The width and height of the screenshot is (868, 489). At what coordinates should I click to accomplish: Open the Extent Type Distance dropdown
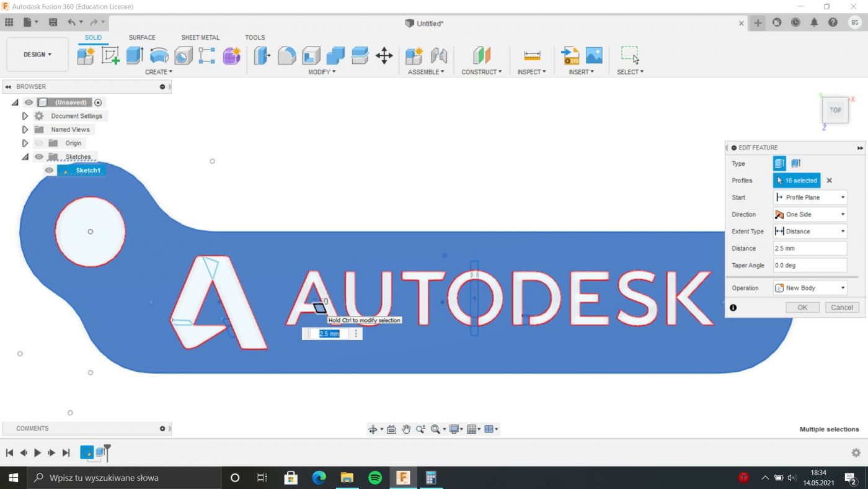coord(810,231)
